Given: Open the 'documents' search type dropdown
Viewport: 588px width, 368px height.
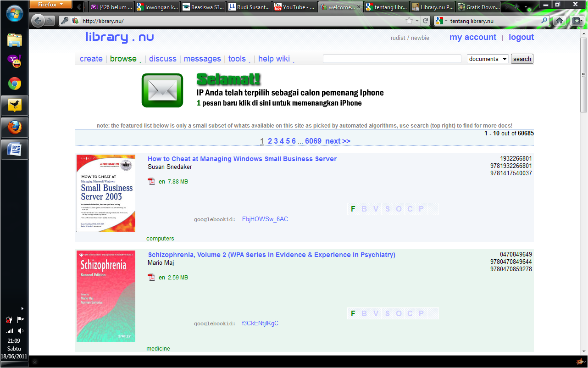Looking at the screenshot, I should (x=488, y=59).
